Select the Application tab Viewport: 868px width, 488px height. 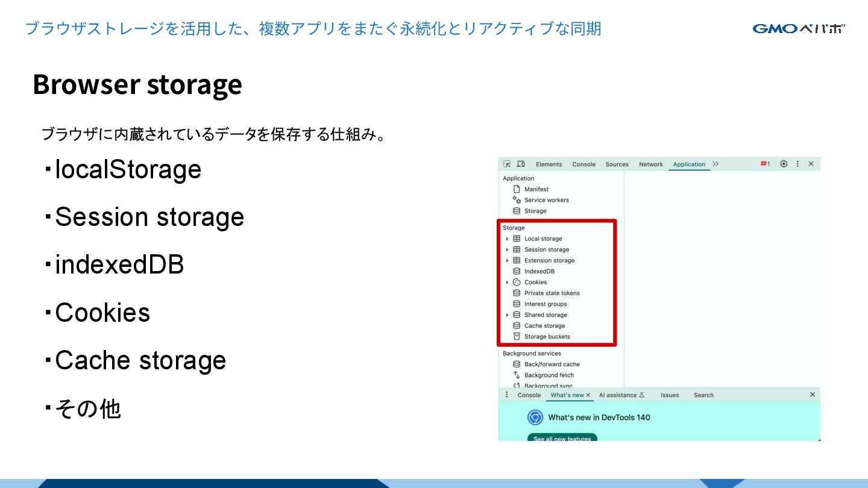click(689, 164)
